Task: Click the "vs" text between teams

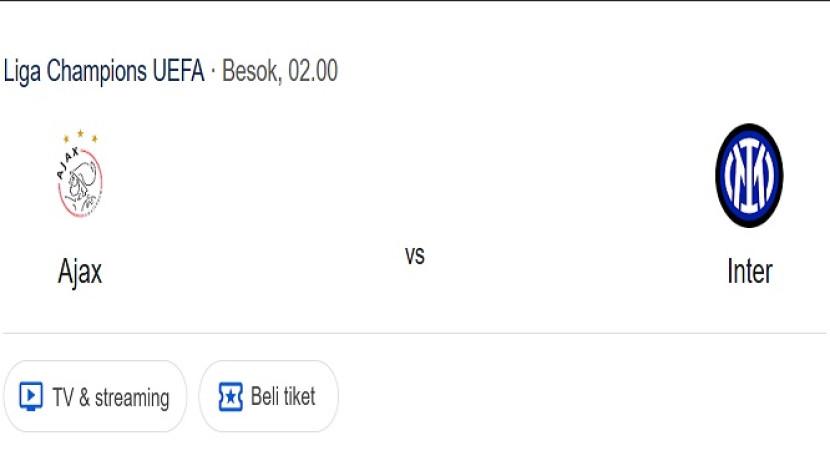Action: 415,255
